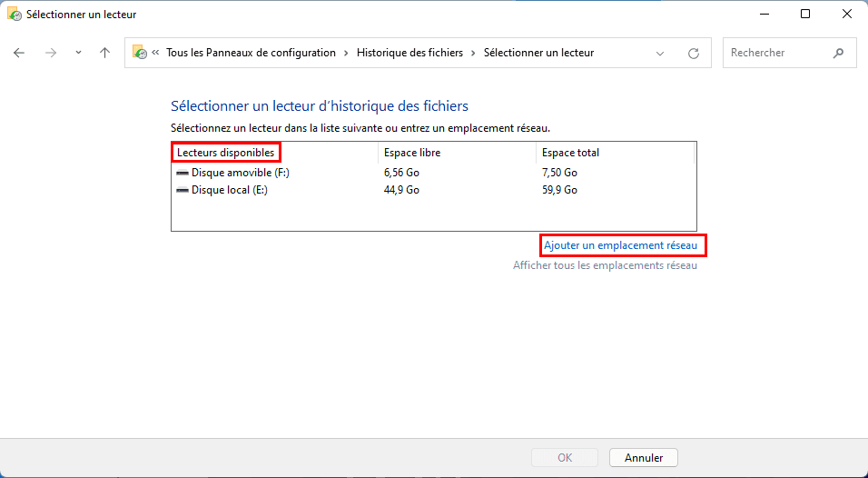Click the window title bar icon
This screenshot has width=868, height=478.
click(x=15, y=15)
